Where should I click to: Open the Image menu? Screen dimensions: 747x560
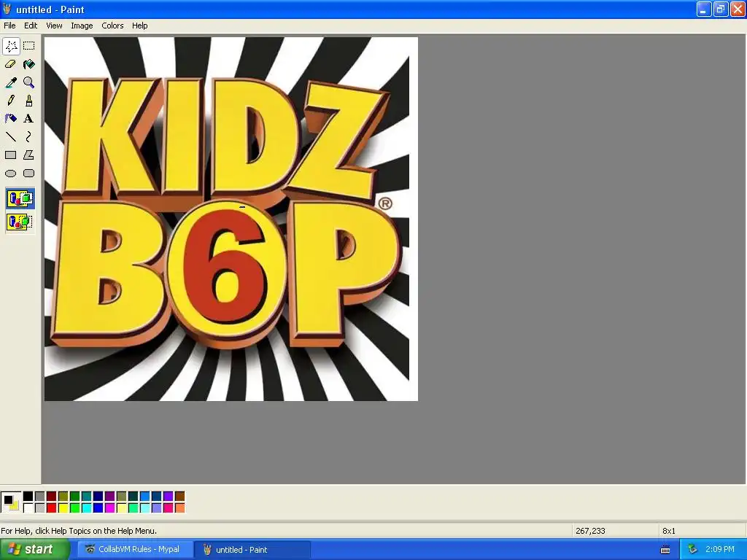coord(82,26)
